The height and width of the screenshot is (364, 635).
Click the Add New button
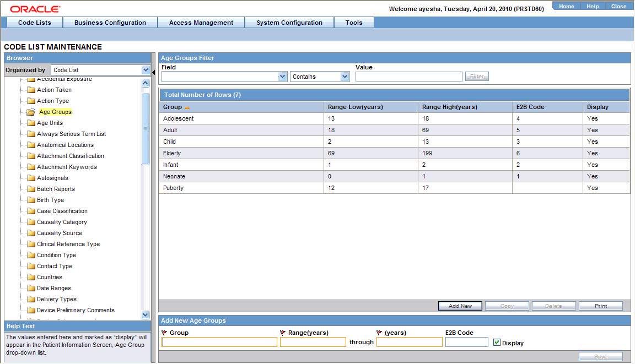coord(460,306)
